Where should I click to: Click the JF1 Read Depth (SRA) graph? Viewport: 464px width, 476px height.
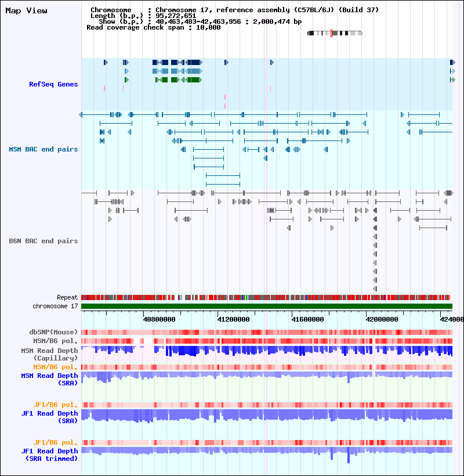[x=267, y=416]
